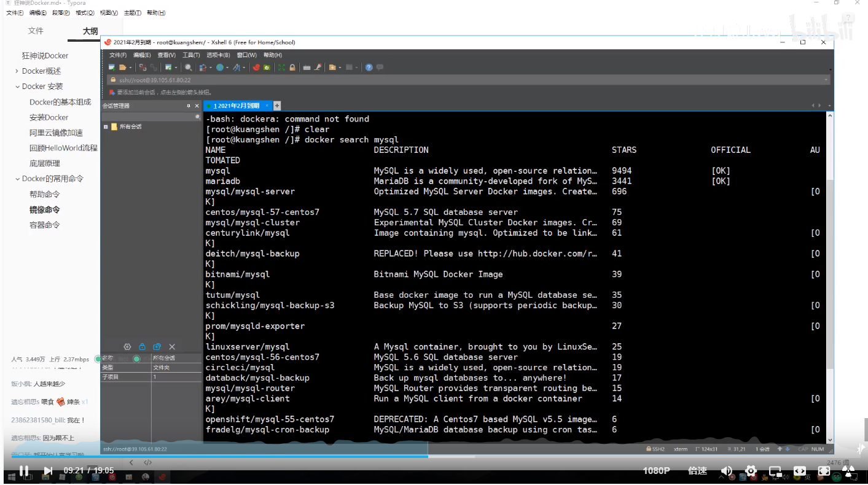Open Xshell 工具(T) menu
868x485 pixels.
click(x=191, y=55)
